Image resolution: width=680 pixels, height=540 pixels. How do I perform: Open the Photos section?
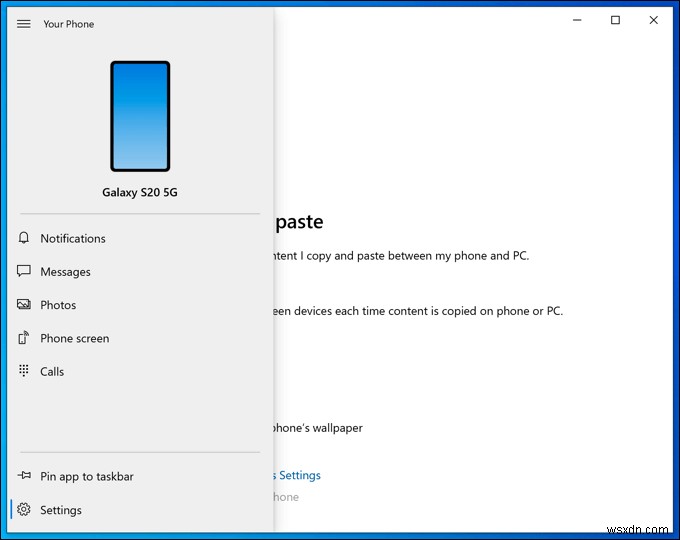(x=140, y=305)
